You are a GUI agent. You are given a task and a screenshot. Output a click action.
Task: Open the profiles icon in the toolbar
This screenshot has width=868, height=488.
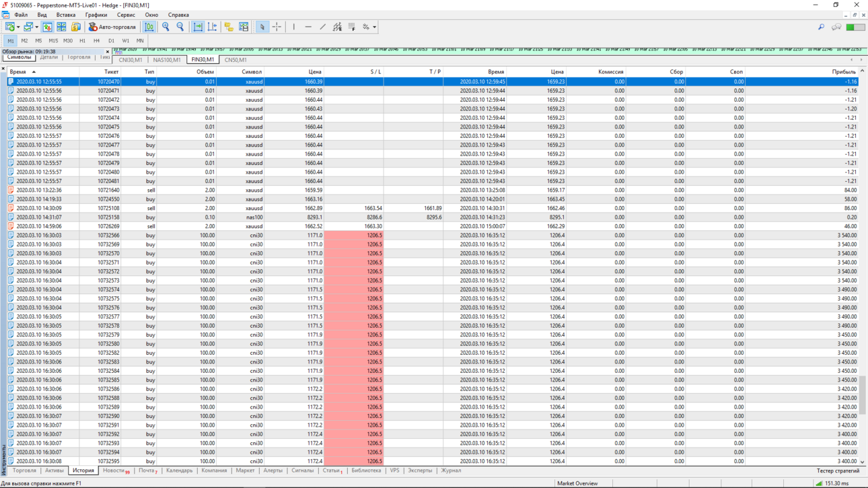click(28, 27)
